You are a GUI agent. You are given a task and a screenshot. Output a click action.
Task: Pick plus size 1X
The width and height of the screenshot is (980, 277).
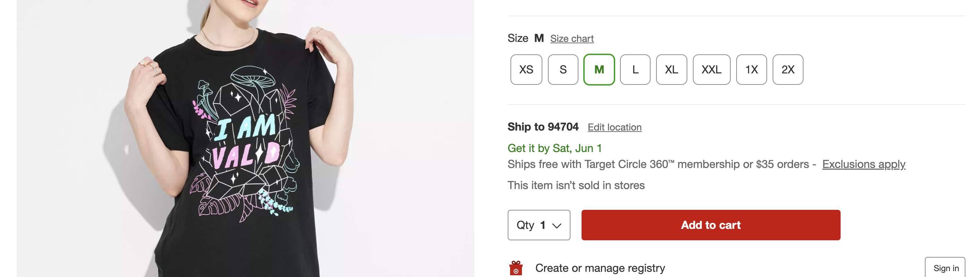tap(751, 70)
